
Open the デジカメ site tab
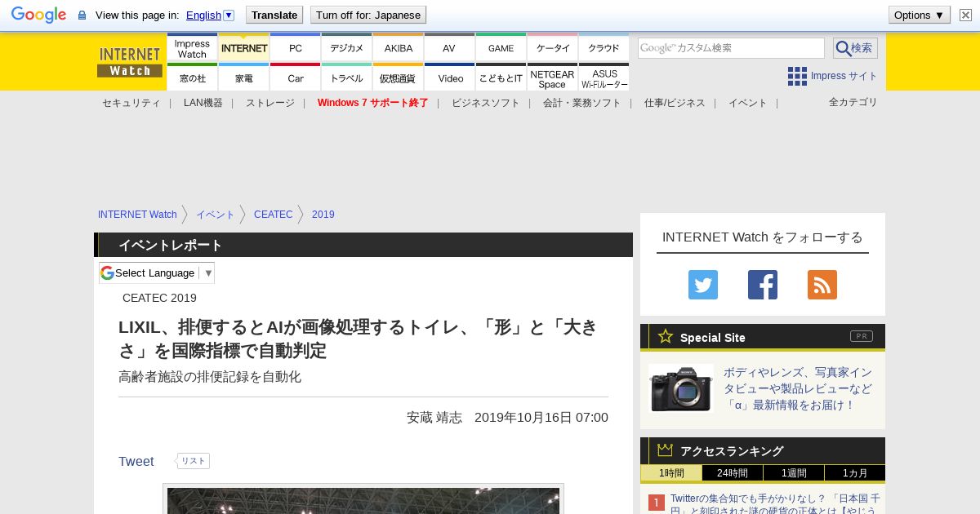pos(346,48)
